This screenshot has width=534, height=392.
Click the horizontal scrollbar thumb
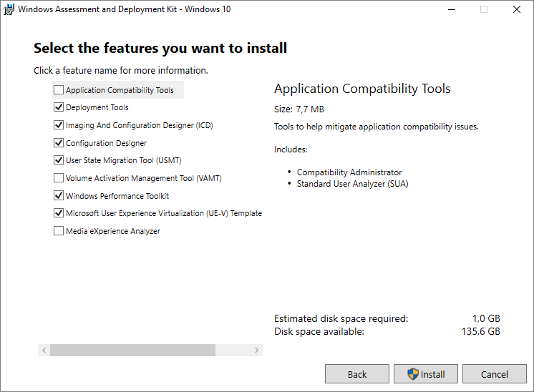(x=132, y=351)
